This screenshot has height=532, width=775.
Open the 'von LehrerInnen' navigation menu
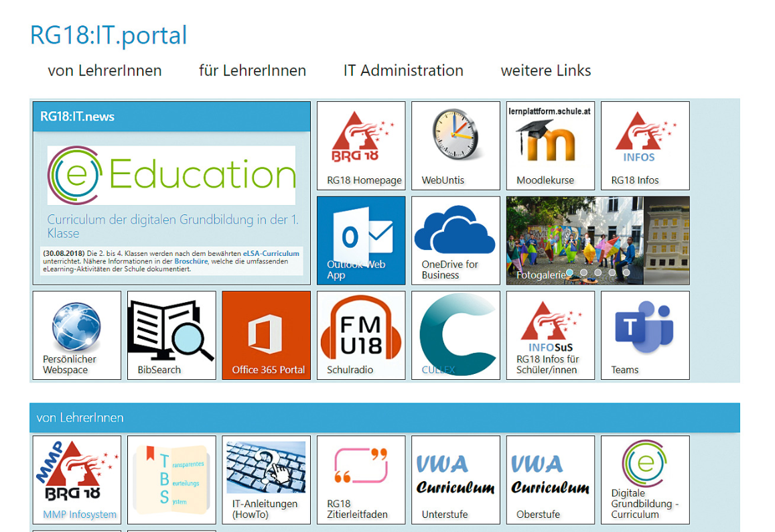(x=104, y=70)
